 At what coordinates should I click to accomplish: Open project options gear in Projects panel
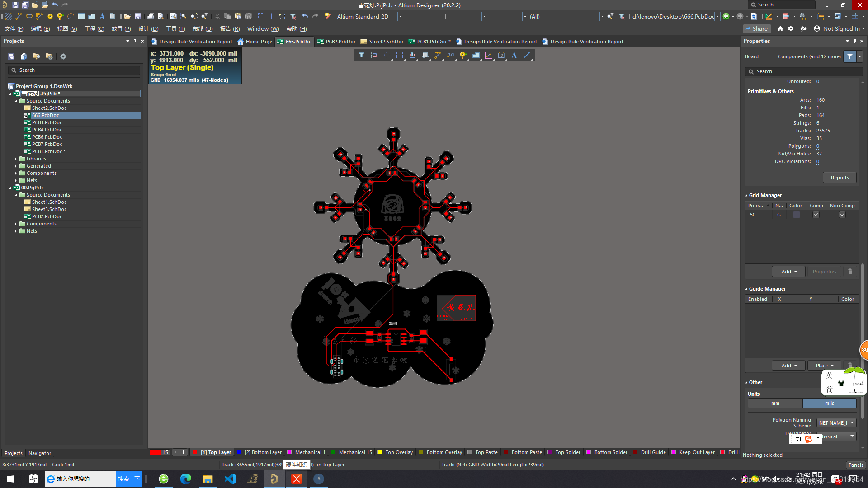[x=63, y=56]
